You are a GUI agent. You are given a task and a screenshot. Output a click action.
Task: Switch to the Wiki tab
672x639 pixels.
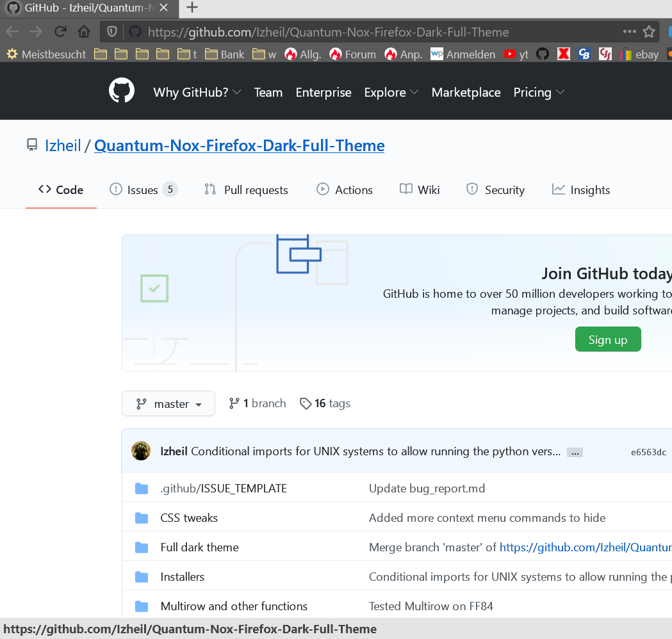[420, 190]
